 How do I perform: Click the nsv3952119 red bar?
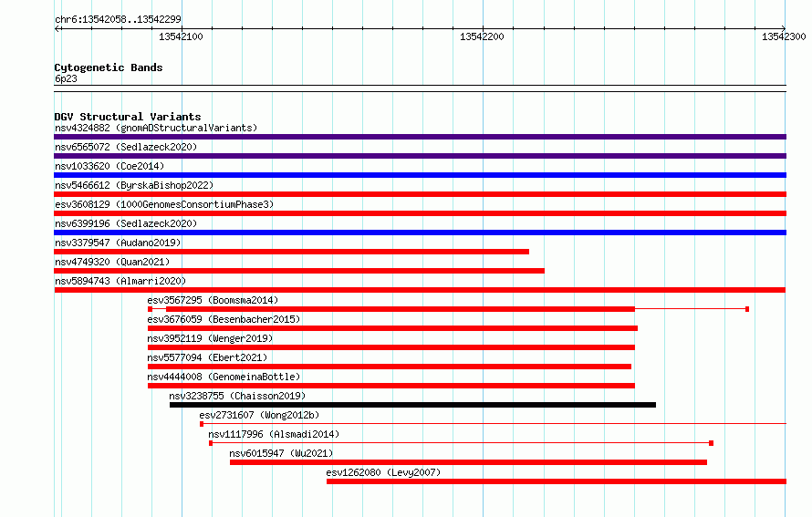point(391,347)
